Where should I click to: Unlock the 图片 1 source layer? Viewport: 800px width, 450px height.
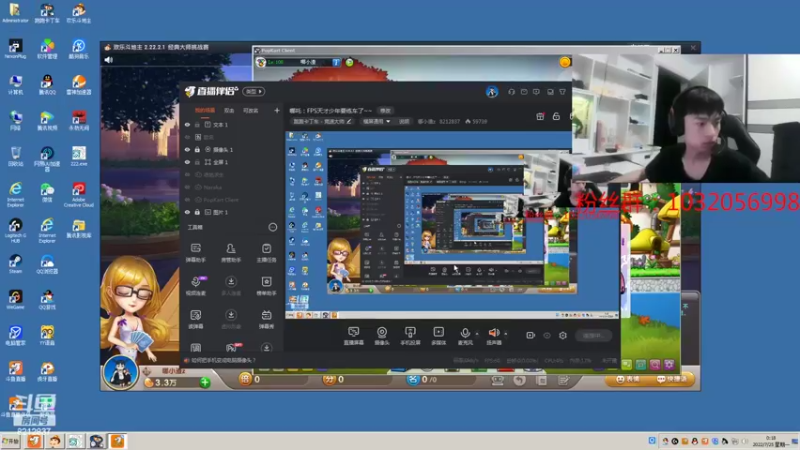(197, 212)
